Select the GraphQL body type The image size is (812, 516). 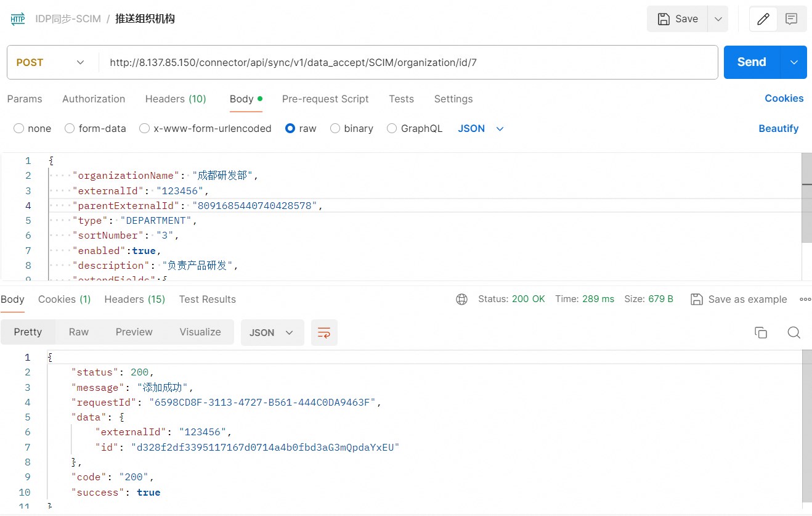[392, 129]
